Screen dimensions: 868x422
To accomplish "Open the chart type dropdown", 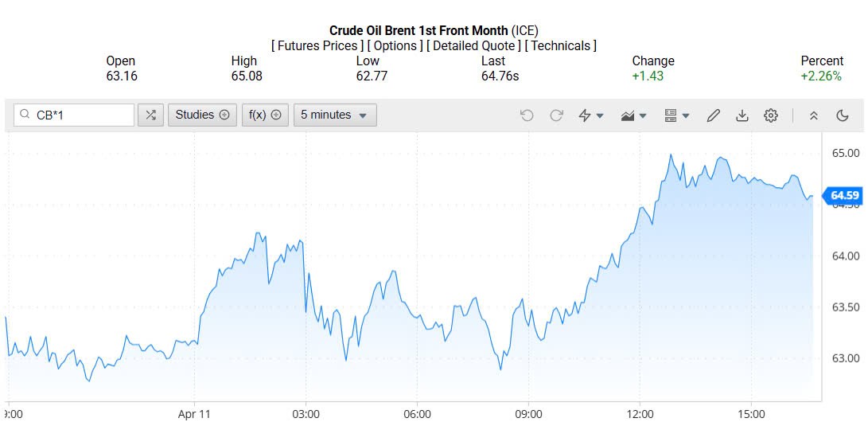I will point(634,115).
